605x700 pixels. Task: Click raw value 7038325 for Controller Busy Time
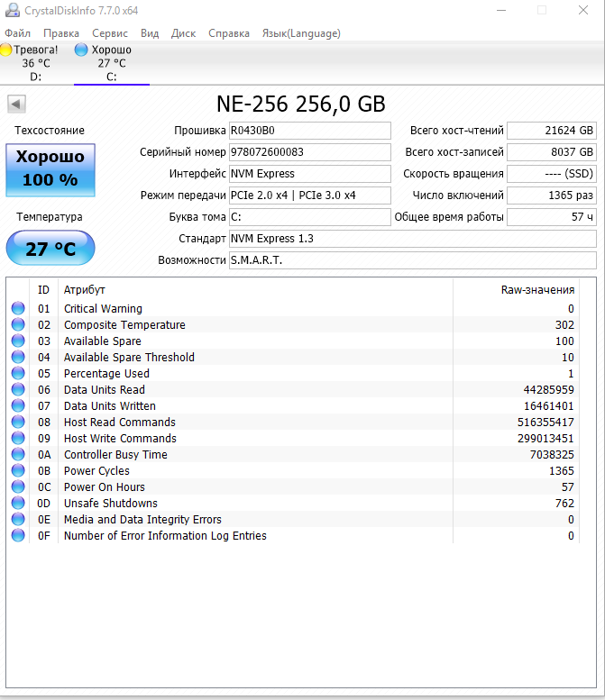(x=552, y=455)
